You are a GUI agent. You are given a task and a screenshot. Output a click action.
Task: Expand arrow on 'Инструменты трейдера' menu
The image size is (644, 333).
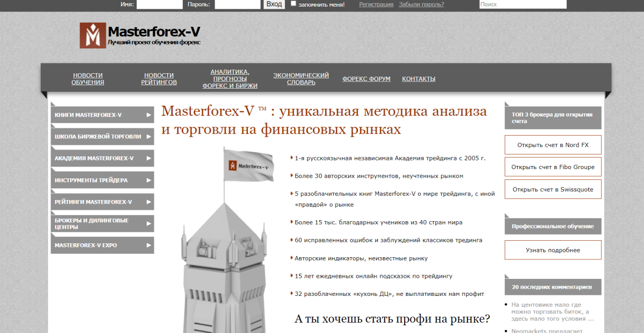click(149, 180)
